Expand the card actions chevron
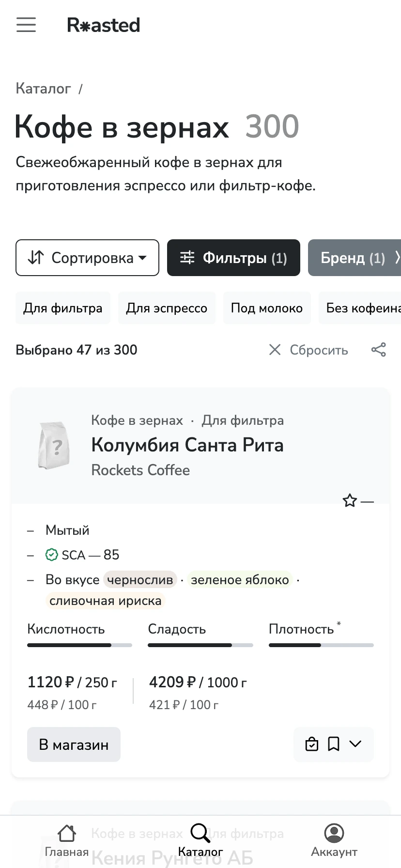 355,744
